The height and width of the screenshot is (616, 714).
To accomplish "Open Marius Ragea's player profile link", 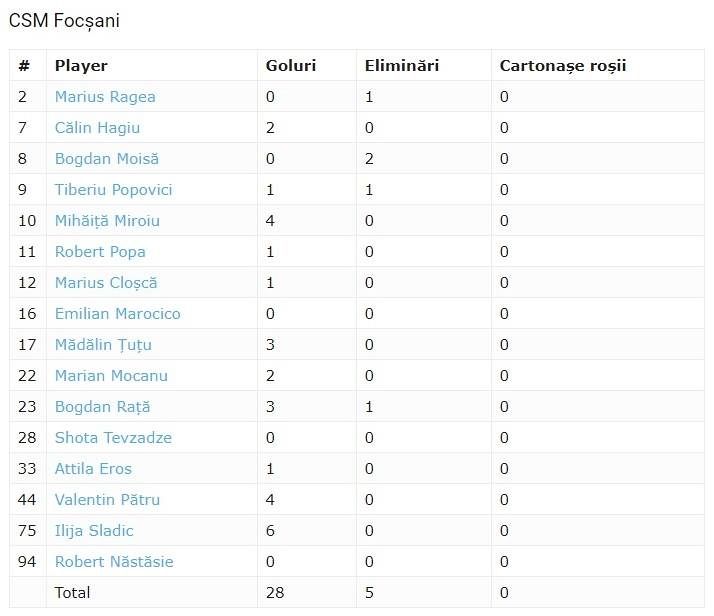I will (x=105, y=97).
